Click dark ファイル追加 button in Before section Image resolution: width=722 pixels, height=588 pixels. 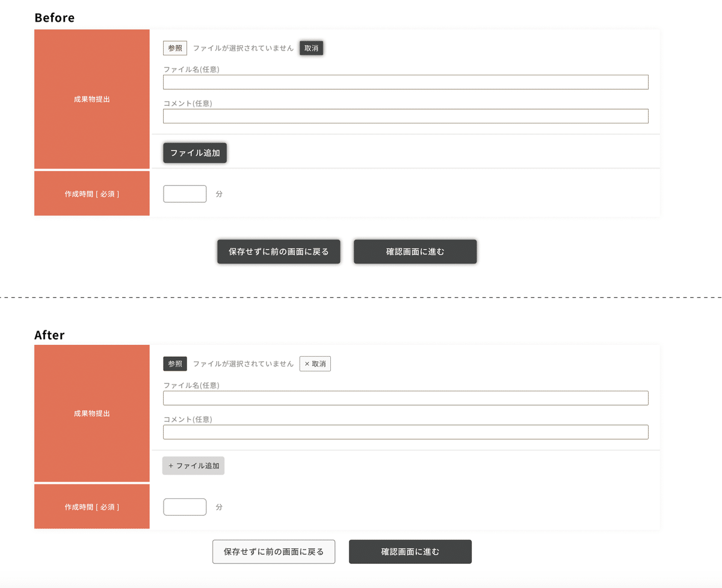[195, 153]
